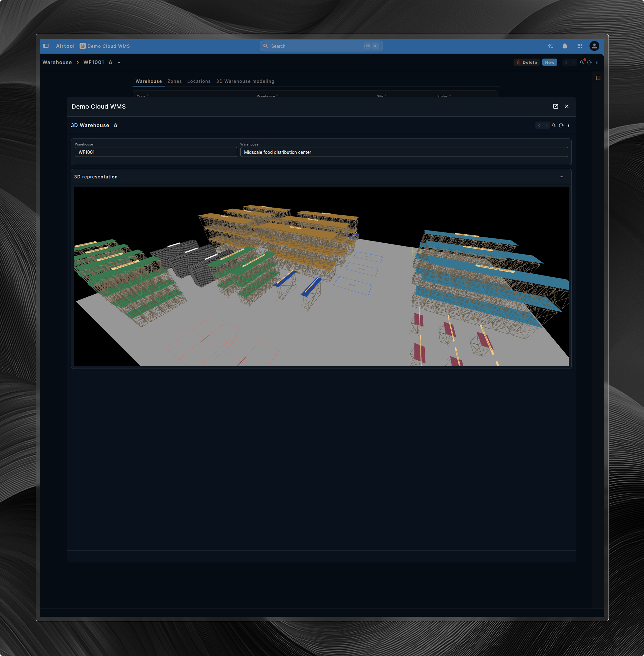This screenshot has width=644, height=656.
Task: Open the WF1001 breadcrumb dropdown arrow
Action: tap(119, 63)
